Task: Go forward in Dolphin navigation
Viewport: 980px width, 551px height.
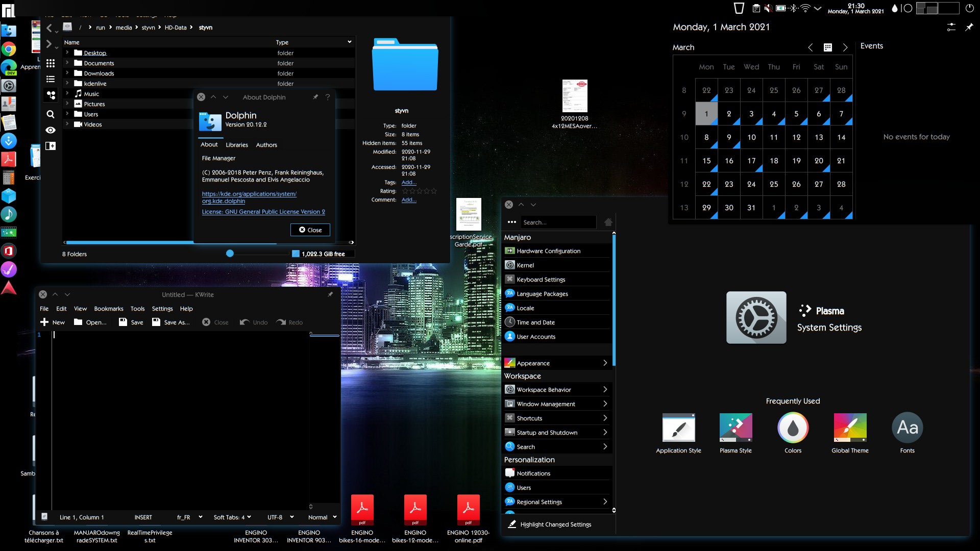Action: (49, 44)
